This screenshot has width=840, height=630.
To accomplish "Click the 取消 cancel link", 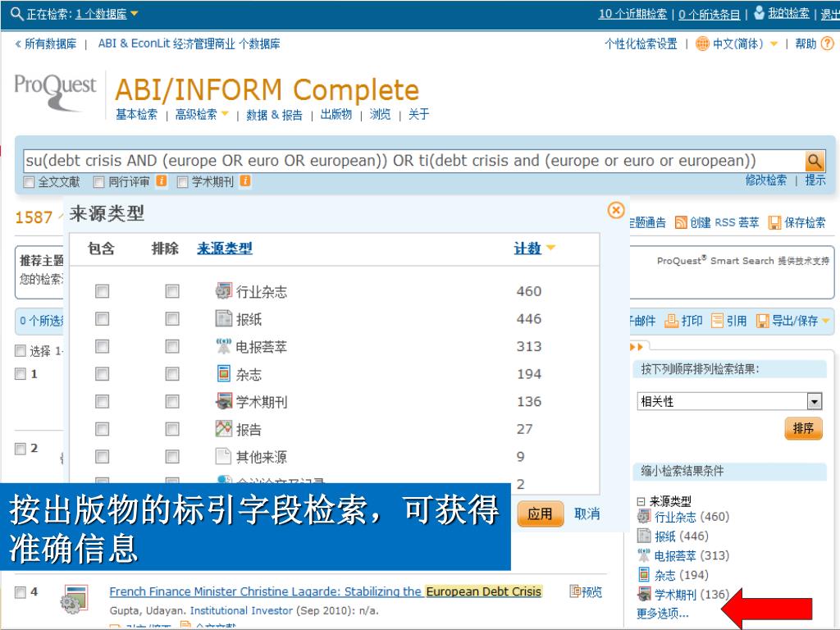I will click(x=587, y=514).
